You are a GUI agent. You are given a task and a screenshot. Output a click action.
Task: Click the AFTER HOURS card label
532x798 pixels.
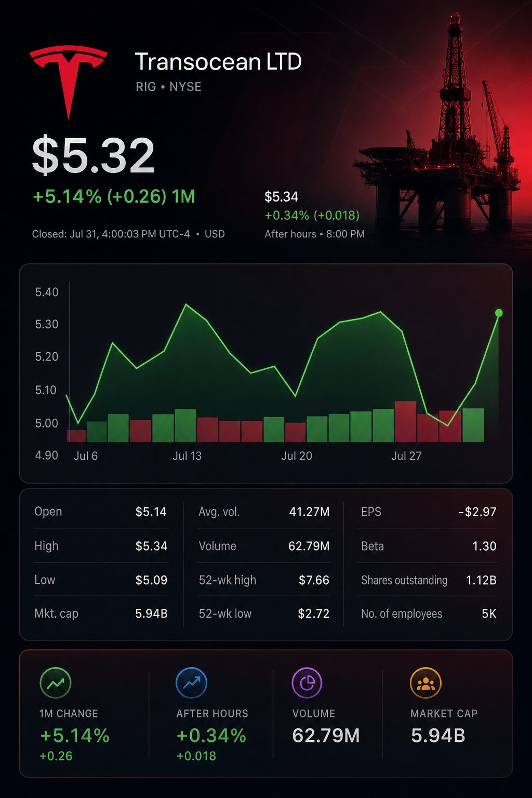pyautogui.click(x=212, y=714)
